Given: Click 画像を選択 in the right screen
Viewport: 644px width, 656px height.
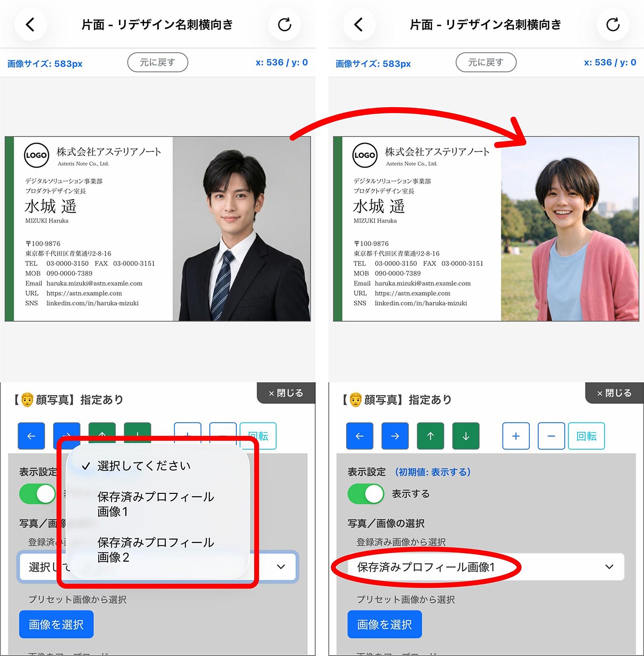Looking at the screenshot, I should 384,625.
